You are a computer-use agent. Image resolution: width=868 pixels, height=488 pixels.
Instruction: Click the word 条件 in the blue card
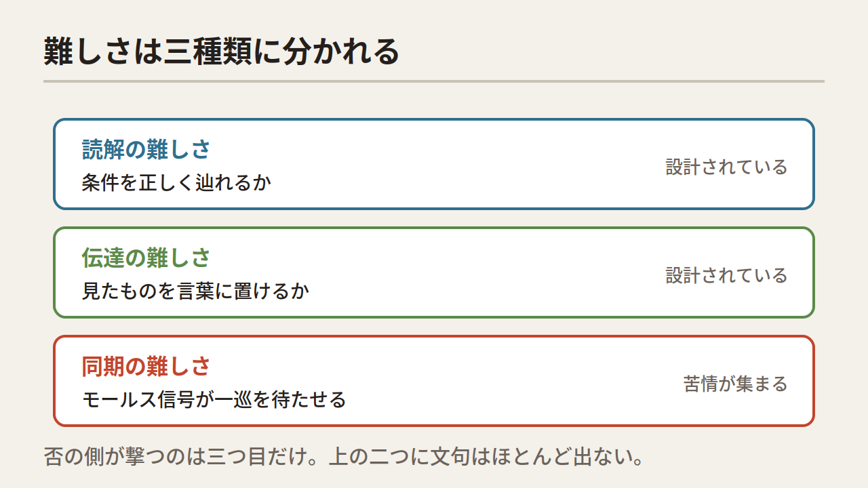[101, 183]
